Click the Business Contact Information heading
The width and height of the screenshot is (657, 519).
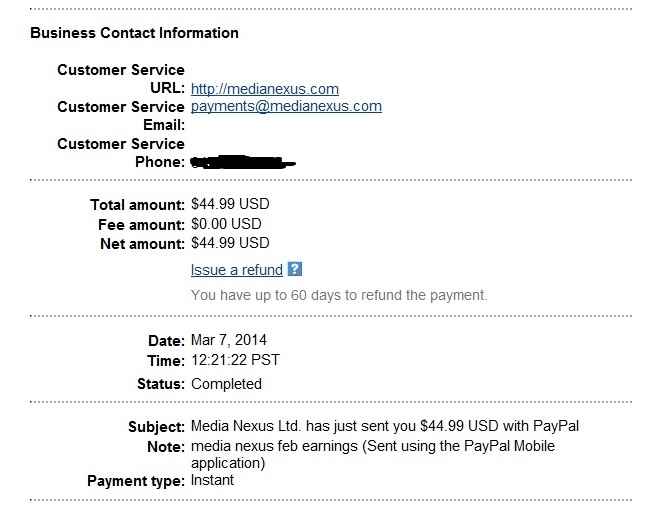tap(135, 33)
